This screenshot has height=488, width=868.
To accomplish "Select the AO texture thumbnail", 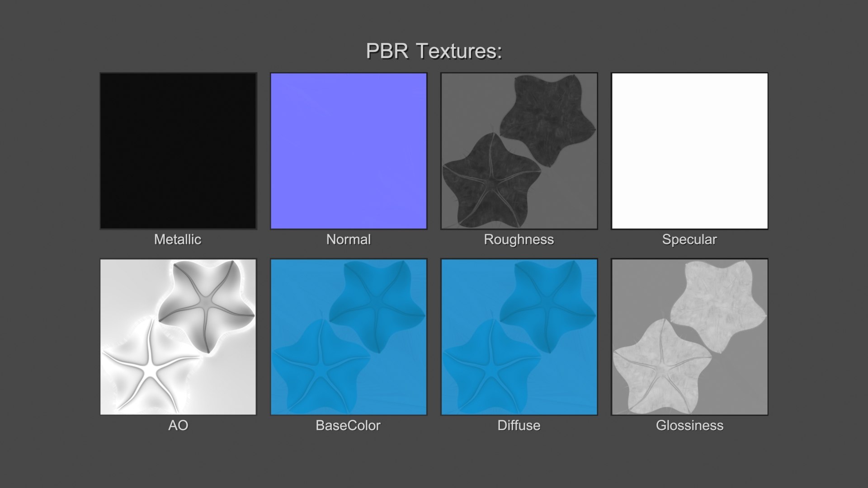I will [x=178, y=337].
